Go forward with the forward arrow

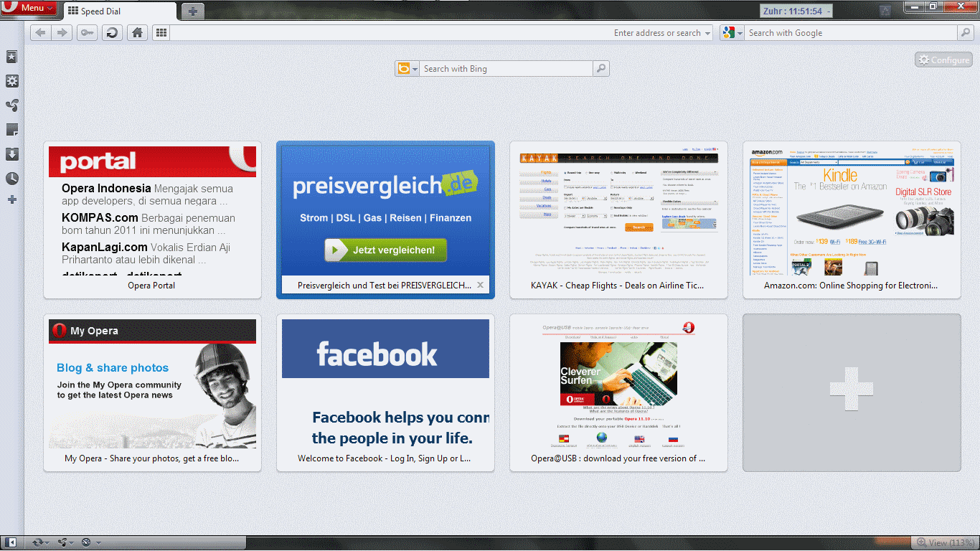pyautogui.click(x=62, y=33)
